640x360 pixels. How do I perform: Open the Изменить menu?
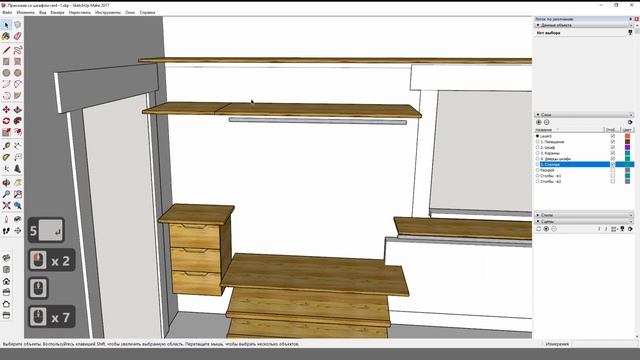(25, 13)
